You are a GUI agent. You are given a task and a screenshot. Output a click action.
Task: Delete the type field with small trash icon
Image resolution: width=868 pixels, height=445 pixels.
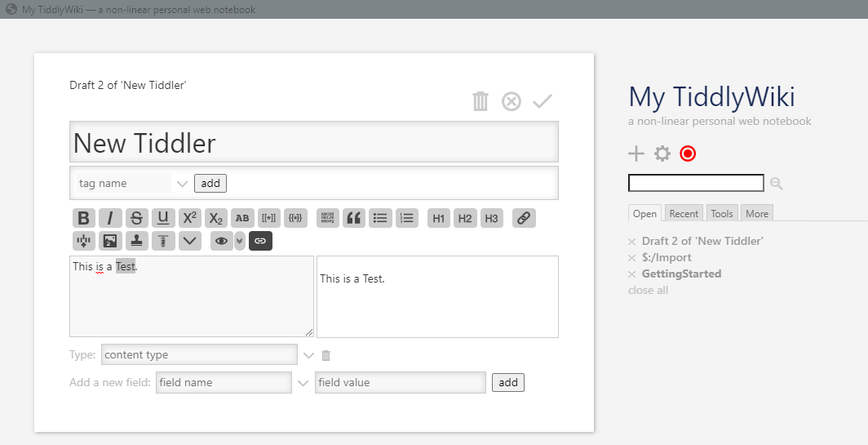[x=326, y=355]
